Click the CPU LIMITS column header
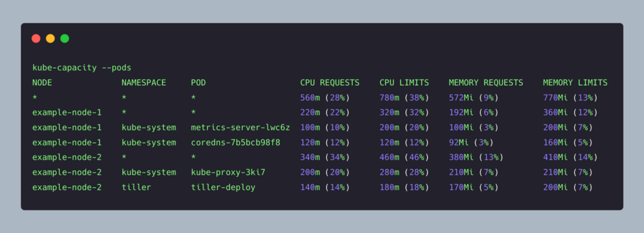644x233 pixels. (404, 83)
